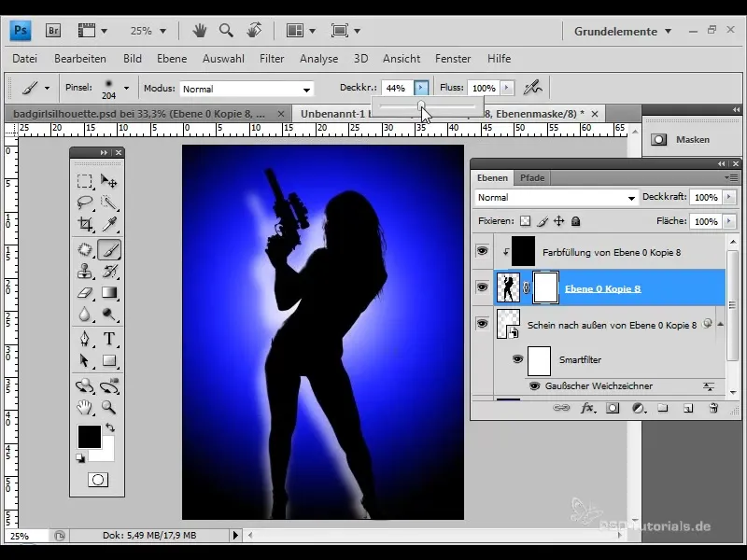Screen dimensions: 747x560
Task: Toggle lock all for the layer
Action: point(575,221)
